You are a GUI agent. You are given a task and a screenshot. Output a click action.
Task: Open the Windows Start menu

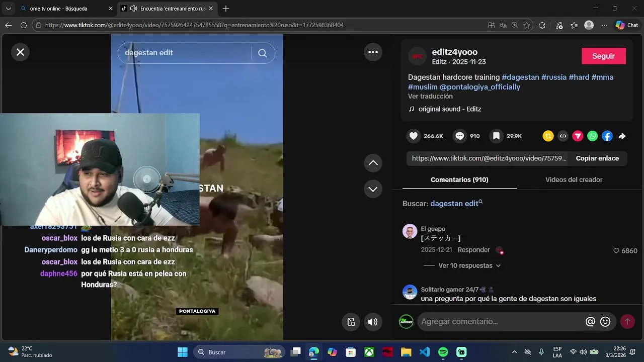pyautogui.click(x=182, y=352)
